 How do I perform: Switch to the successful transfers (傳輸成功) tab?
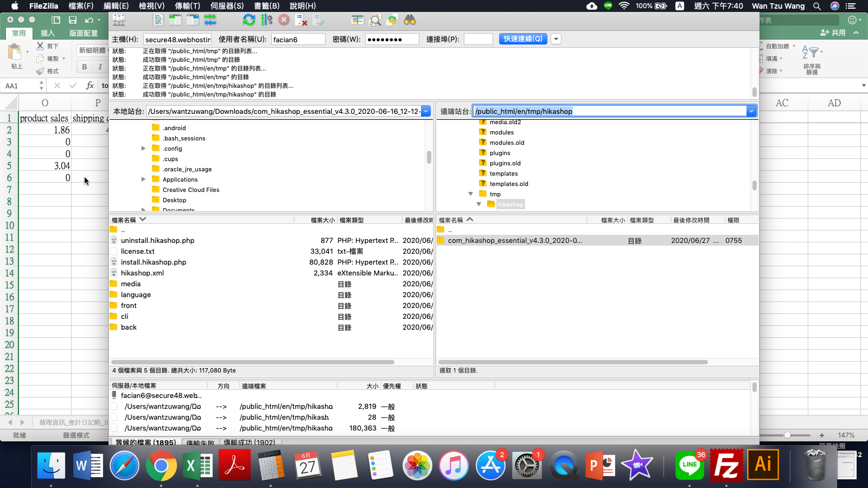pos(249,442)
